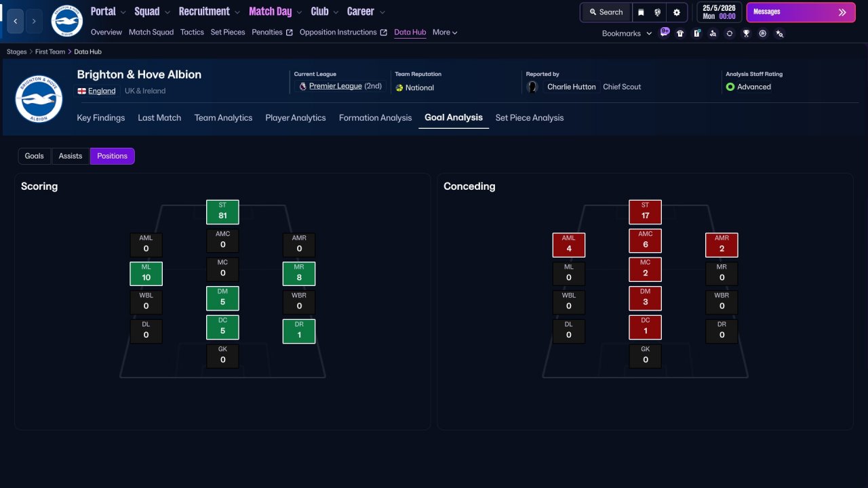The image size is (868, 488).
Task: Switch to the Goals filter
Action: pyautogui.click(x=34, y=156)
